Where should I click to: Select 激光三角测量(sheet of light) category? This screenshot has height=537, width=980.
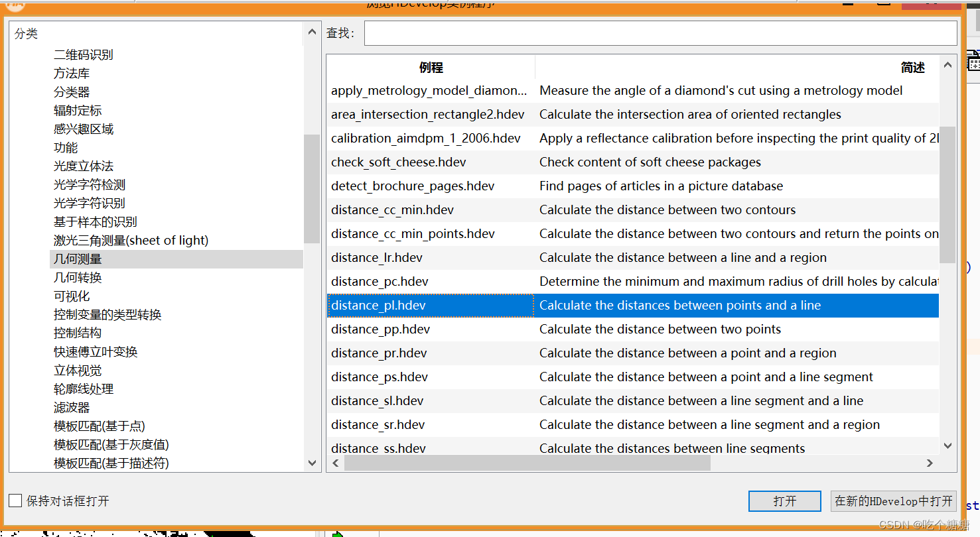(x=131, y=241)
